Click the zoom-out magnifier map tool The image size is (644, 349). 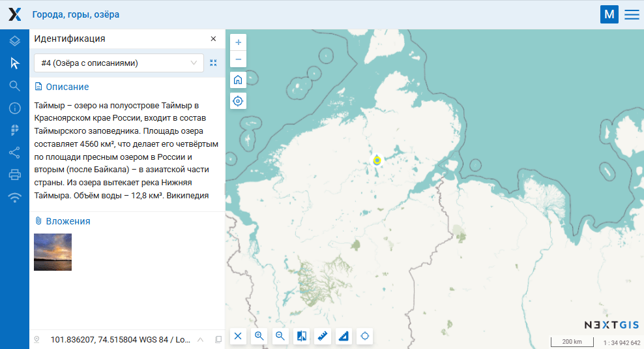[280, 336]
